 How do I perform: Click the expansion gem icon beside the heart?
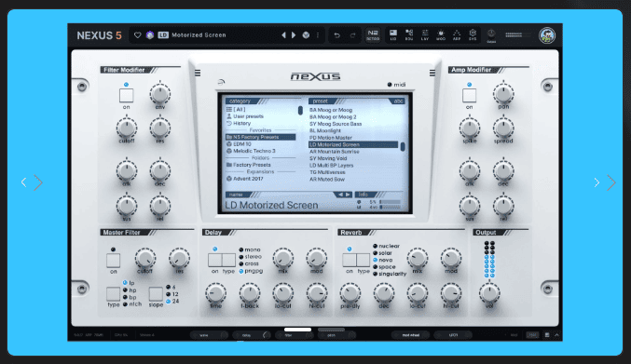pyautogui.click(x=150, y=35)
